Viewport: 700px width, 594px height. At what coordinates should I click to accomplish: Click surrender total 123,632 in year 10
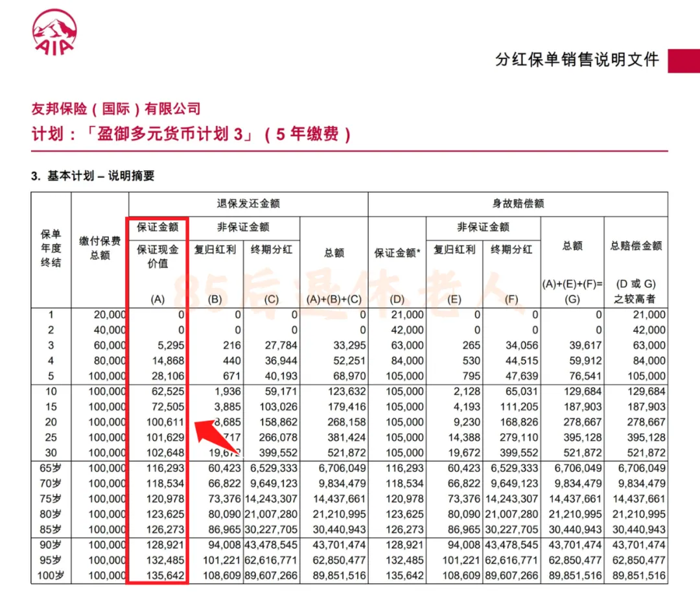[346, 392]
